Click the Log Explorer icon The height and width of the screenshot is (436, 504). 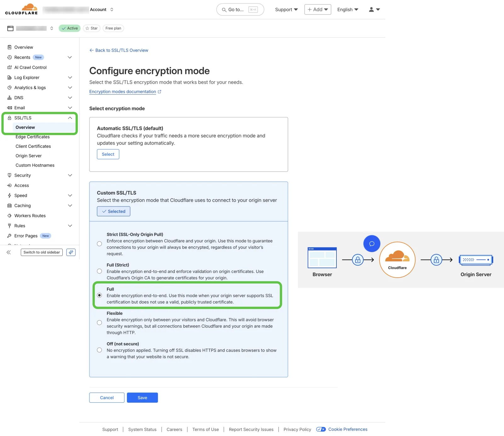9,77
